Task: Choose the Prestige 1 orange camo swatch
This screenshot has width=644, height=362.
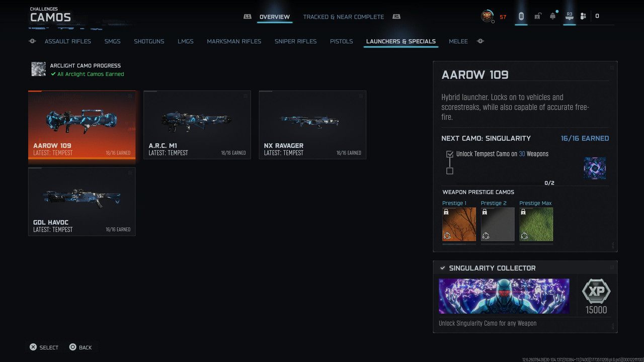Action: pos(459,224)
